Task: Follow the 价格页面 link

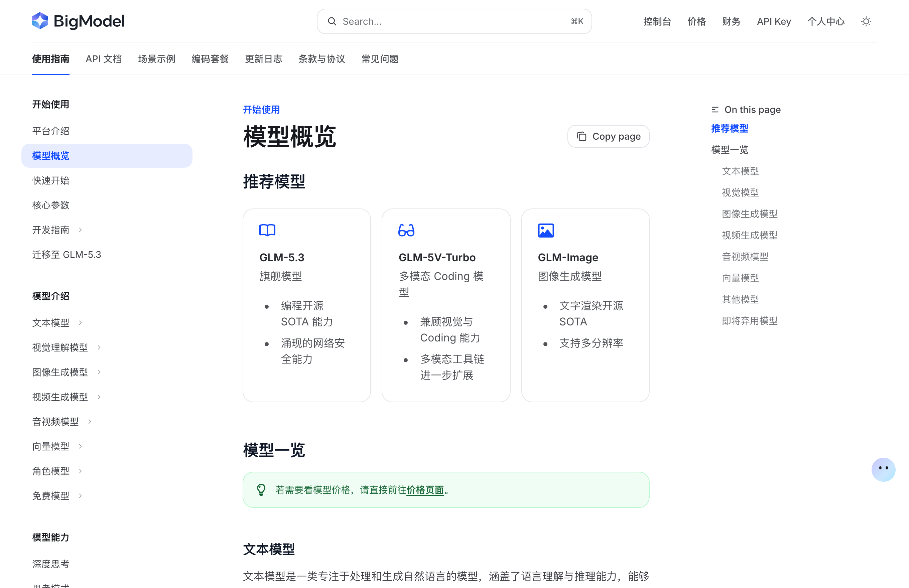Action: 425,490
